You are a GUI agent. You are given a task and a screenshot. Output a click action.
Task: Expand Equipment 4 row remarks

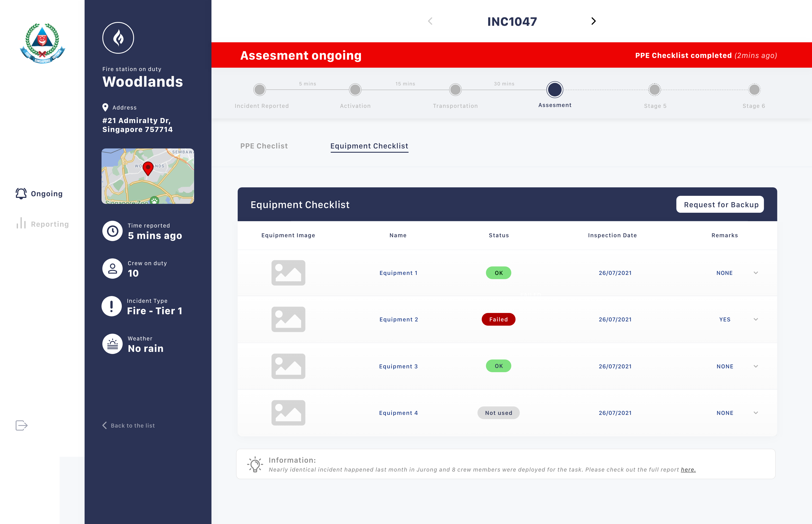756,413
